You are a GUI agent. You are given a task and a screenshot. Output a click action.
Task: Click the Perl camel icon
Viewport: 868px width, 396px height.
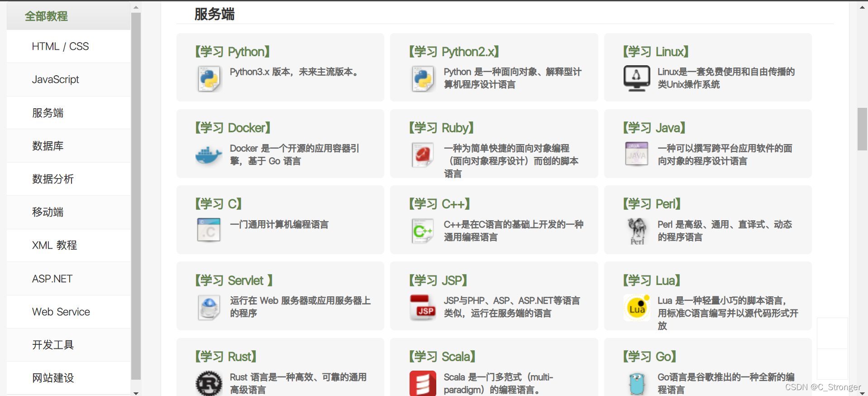tap(637, 231)
